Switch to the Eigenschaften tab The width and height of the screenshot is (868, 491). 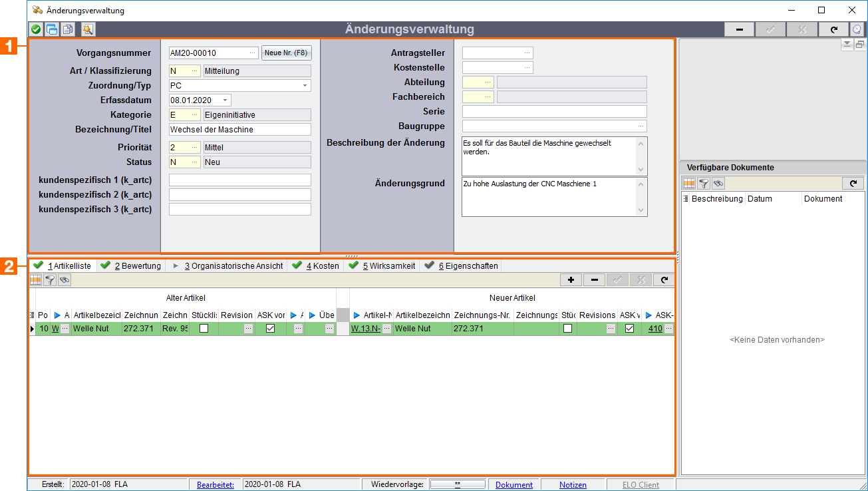click(461, 265)
